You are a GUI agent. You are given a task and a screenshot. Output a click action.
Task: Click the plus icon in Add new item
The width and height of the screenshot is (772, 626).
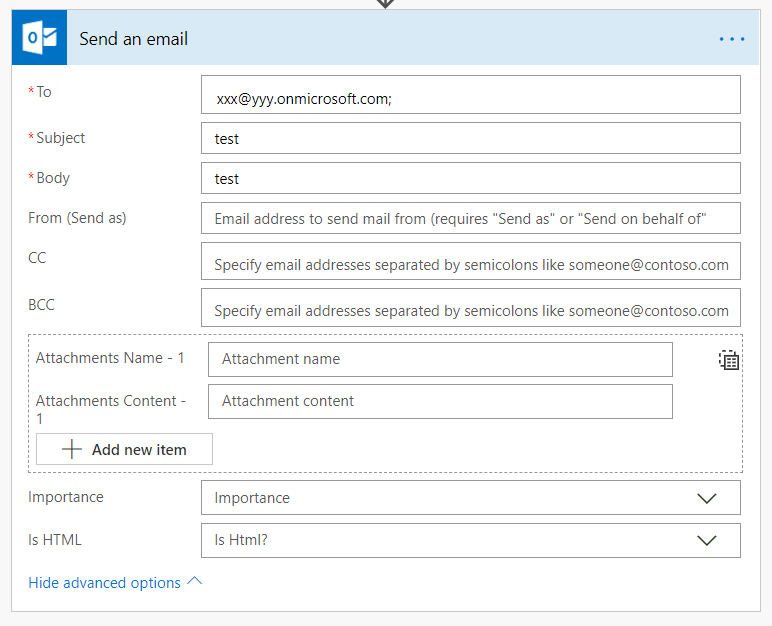[x=71, y=449]
